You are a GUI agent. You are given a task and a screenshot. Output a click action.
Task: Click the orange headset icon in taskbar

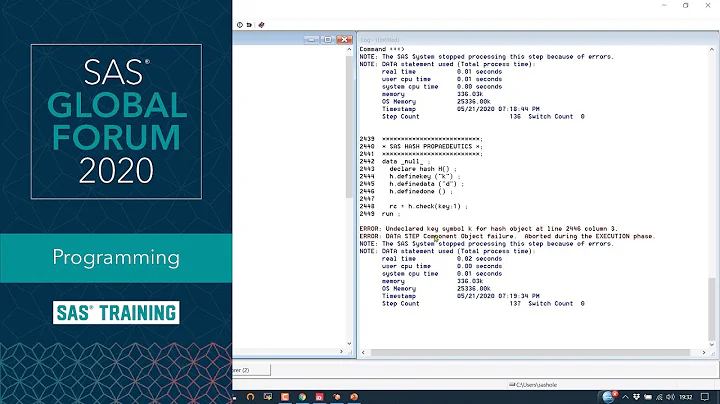(x=250, y=397)
